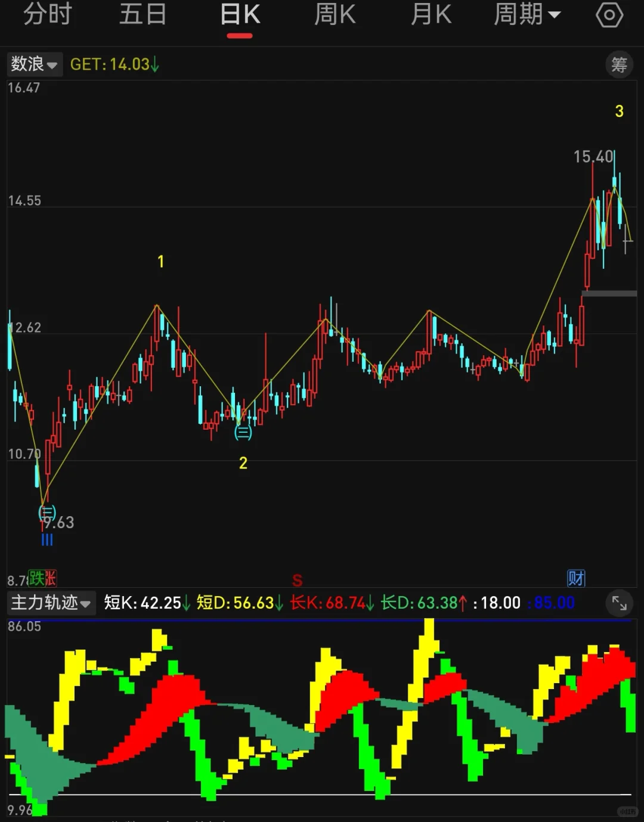Expand sub-chart to fullscreen

(619, 603)
